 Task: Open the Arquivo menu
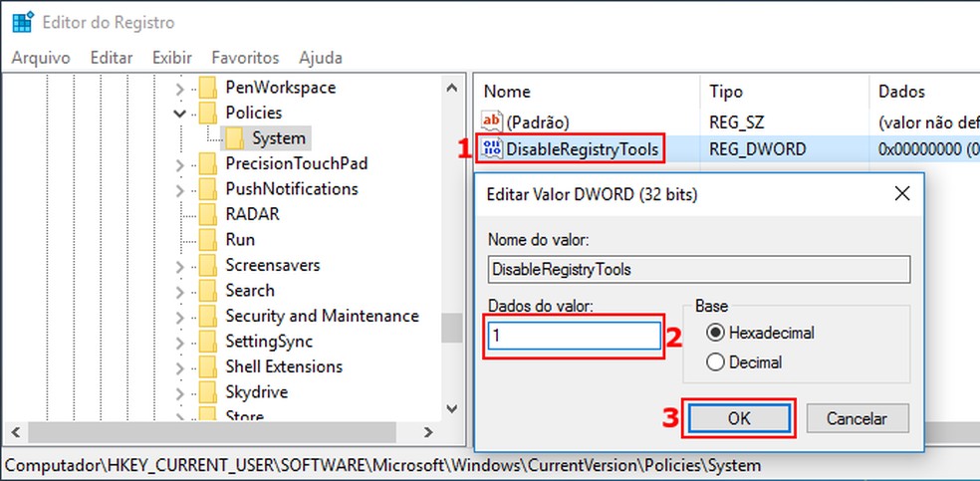[41, 58]
